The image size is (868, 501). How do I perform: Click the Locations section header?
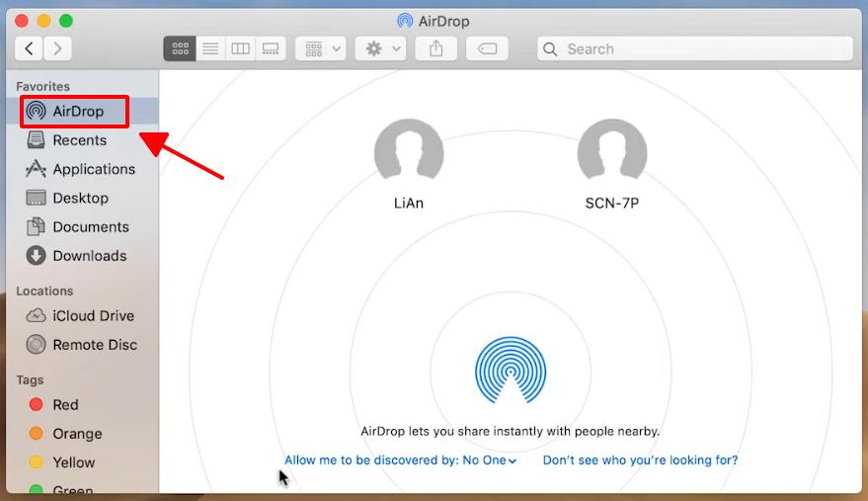[44, 291]
